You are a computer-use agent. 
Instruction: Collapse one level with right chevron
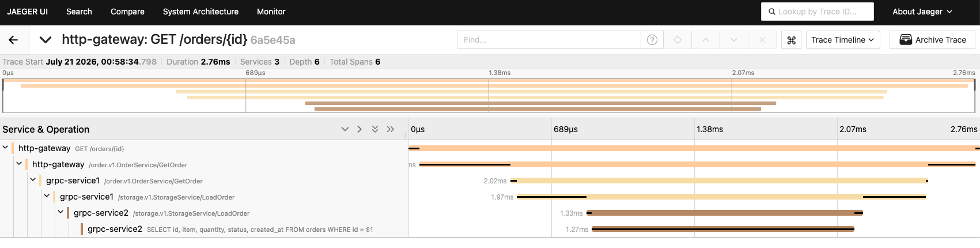point(360,129)
